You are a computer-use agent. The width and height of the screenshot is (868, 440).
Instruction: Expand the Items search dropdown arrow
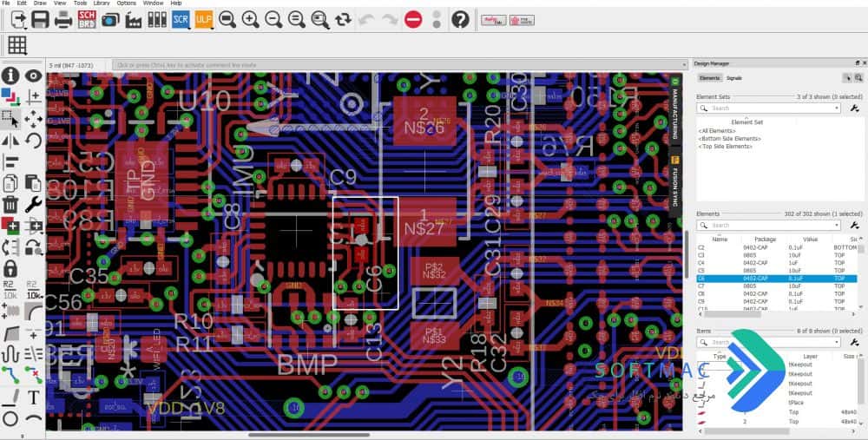pos(837,343)
